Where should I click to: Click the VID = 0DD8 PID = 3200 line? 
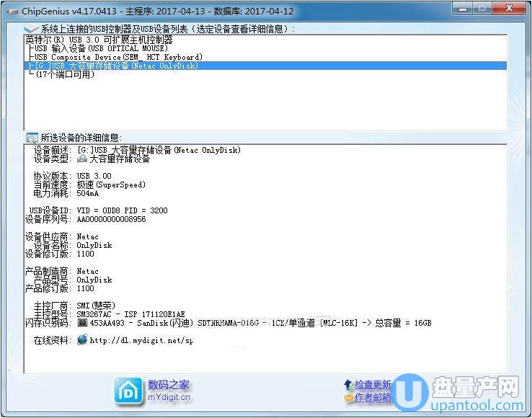122,210
